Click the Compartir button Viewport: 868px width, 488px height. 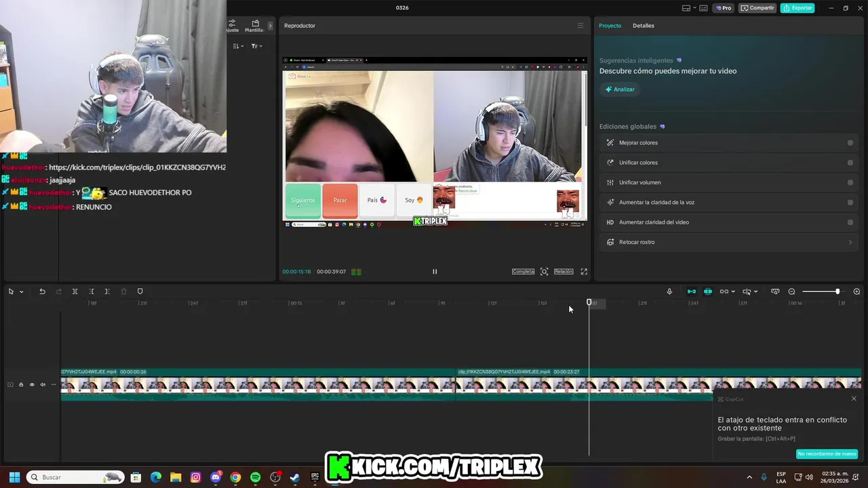tap(757, 8)
